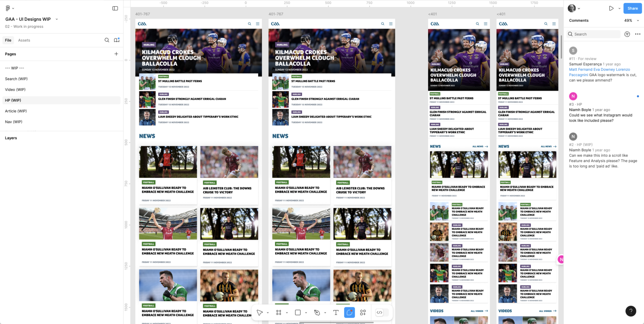Select the Pen tool
The width and height of the screenshot is (644, 324).
[x=317, y=312]
